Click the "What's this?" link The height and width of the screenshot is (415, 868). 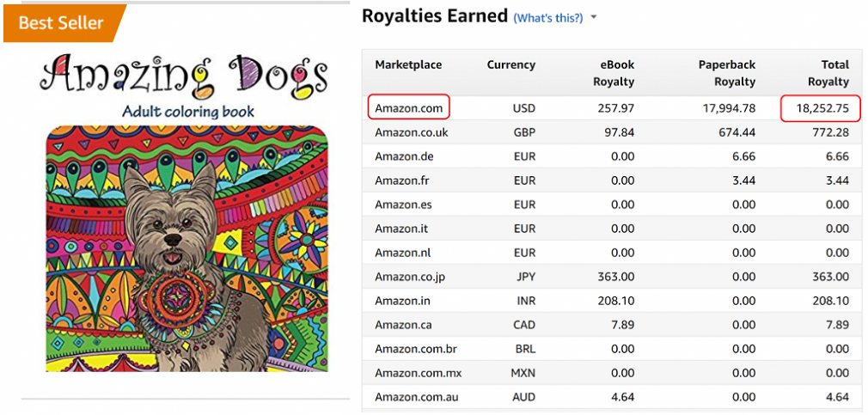[548, 18]
